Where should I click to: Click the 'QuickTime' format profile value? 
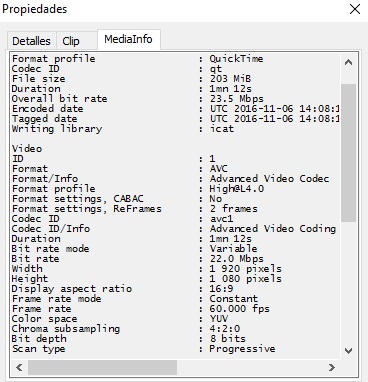point(236,59)
